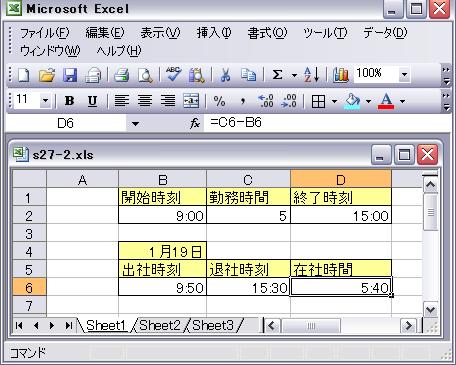This screenshot has height=365, width=456.
Task: Click the Spelling check icon
Action: click(173, 75)
